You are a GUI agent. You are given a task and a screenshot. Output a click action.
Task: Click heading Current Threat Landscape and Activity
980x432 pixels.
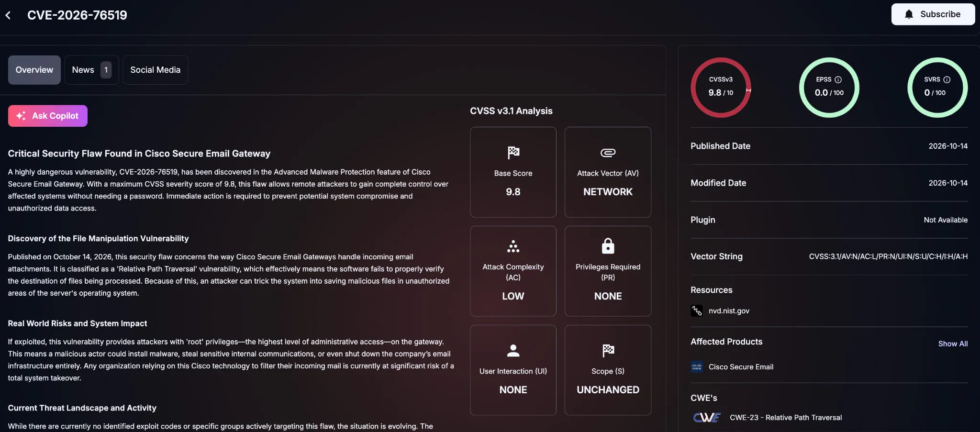pyautogui.click(x=82, y=408)
